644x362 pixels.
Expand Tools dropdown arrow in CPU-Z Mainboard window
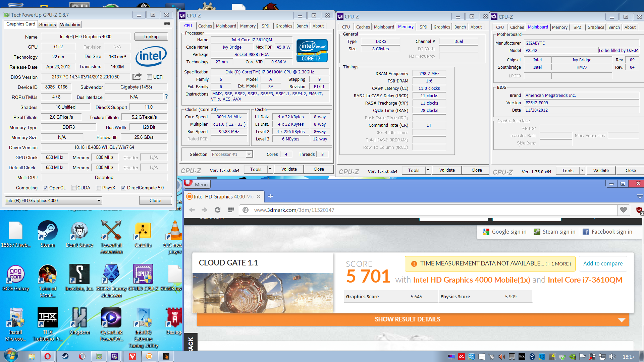pyautogui.click(x=582, y=171)
